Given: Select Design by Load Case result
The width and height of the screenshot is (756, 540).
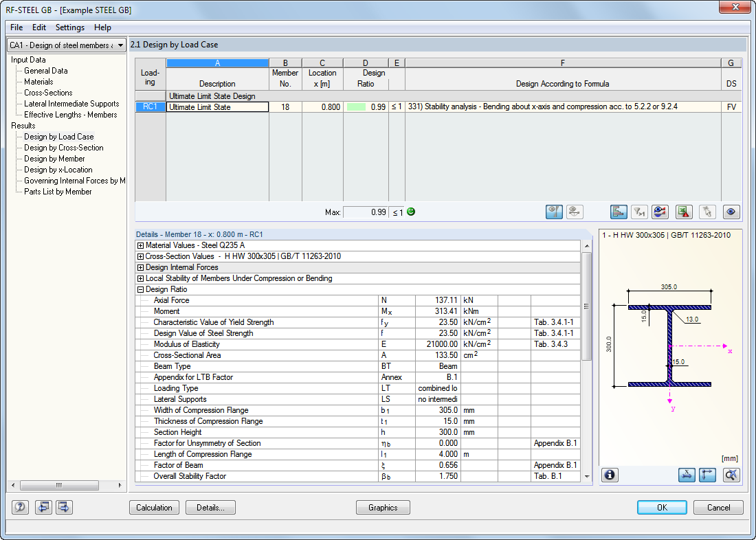Looking at the screenshot, I should (x=59, y=137).
